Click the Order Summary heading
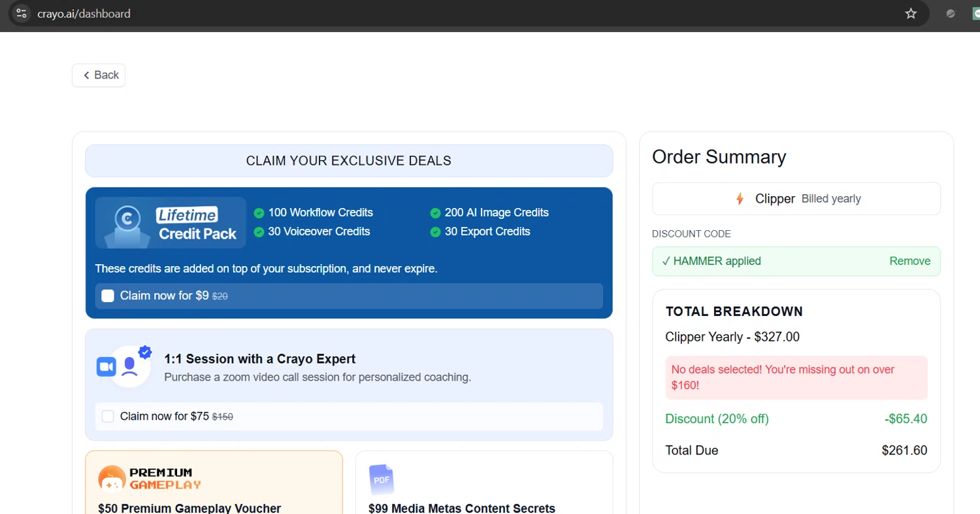980x514 pixels. [719, 157]
